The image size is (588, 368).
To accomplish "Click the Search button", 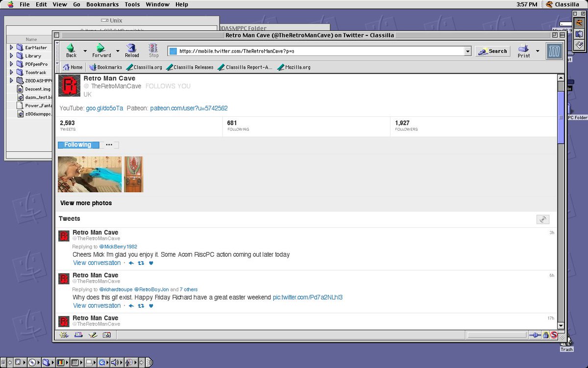I will 492,51.
